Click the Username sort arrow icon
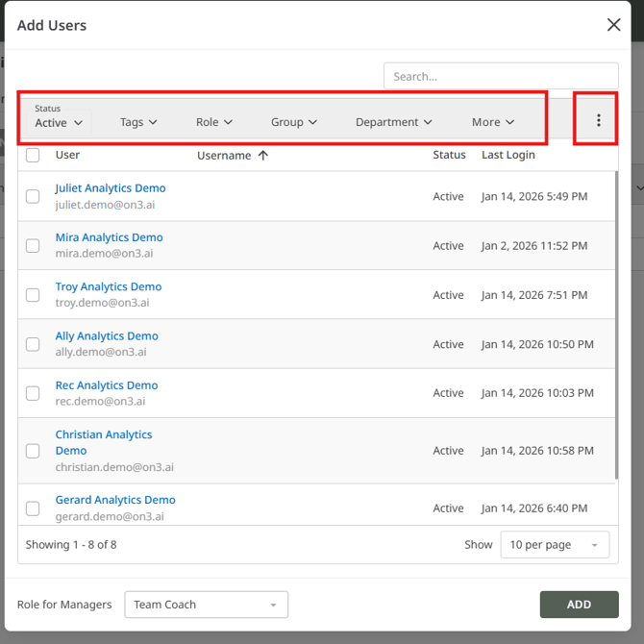 click(263, 156)
